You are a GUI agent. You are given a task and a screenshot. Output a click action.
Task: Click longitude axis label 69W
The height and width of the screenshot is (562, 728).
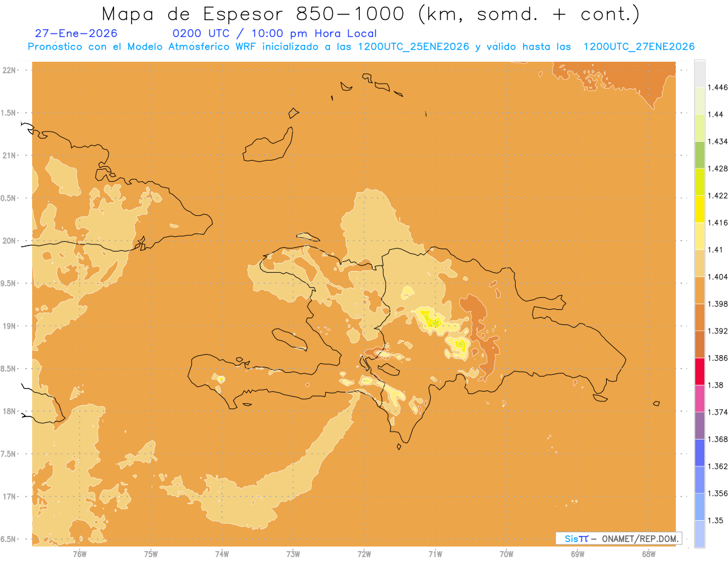(x=578, y=554)
